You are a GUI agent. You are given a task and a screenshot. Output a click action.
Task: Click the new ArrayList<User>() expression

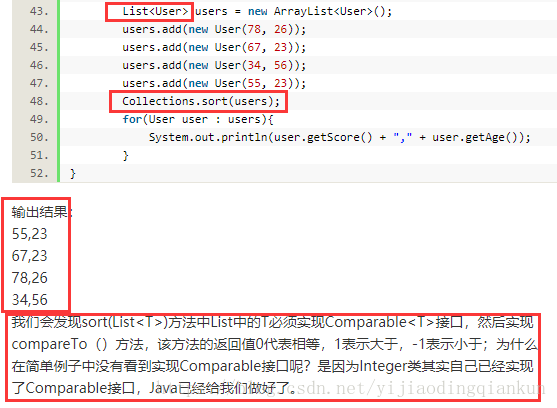pyautogui.click(x=320, y=11)
